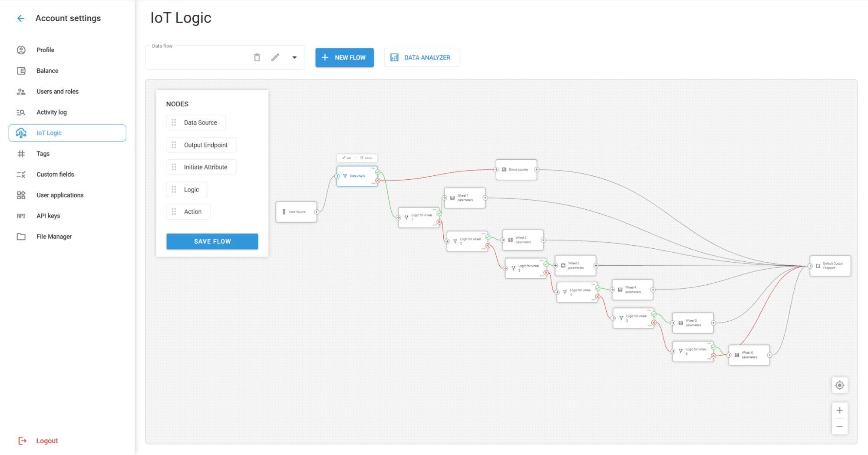Click the pencil icon to rename the data flow
This screenshot has width=868, height=455.
point(275,57)
